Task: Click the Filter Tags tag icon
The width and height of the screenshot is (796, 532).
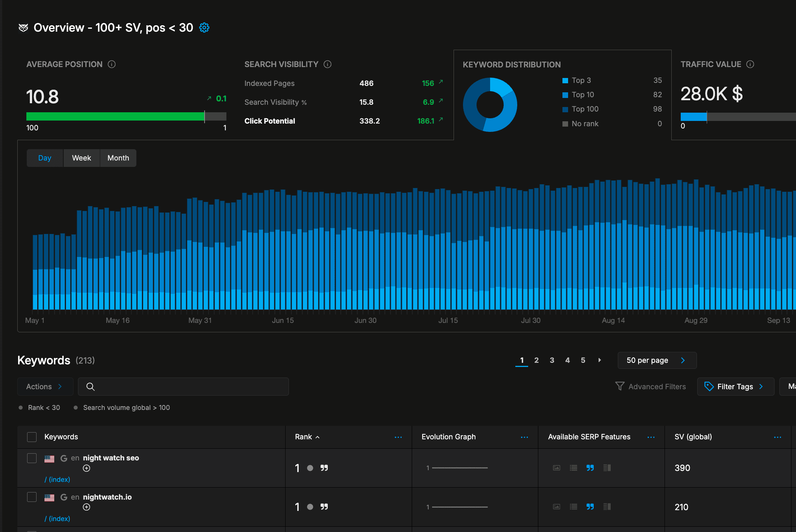Action: [709, 386]
